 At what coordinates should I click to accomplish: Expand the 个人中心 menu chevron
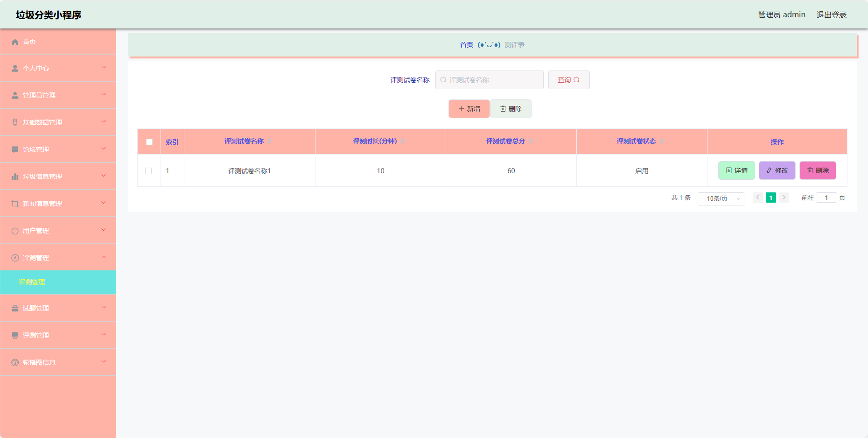click(104, 68)
